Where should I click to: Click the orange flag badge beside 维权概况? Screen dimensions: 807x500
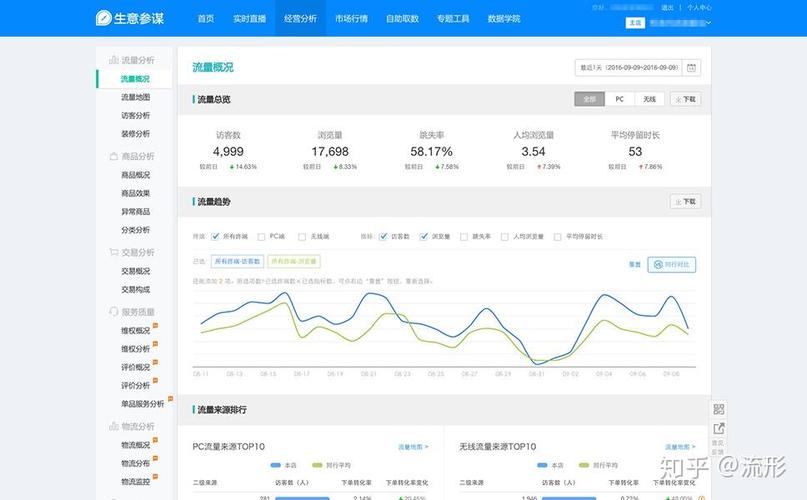pos(155,325)
